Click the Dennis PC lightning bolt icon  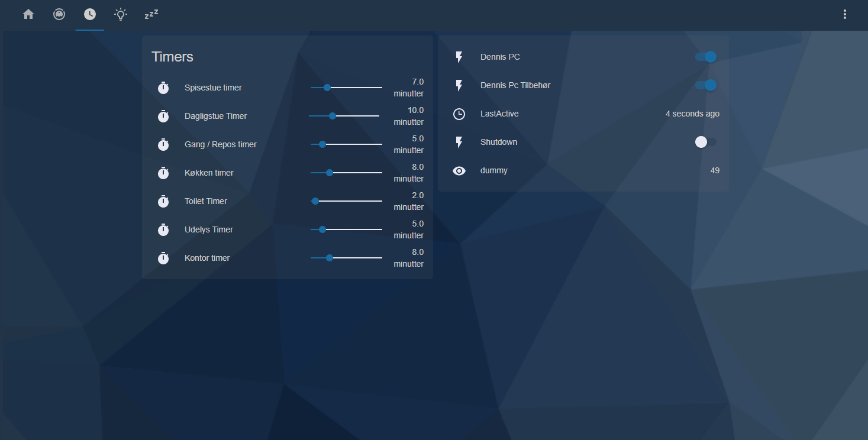pyautogui.click(x=459, y=57)
